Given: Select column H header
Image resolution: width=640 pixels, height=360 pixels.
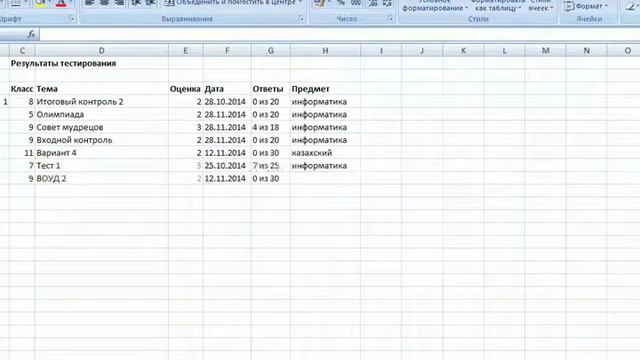Looking at the screenshot, I should pyautogui.click(x=325, y=51).
